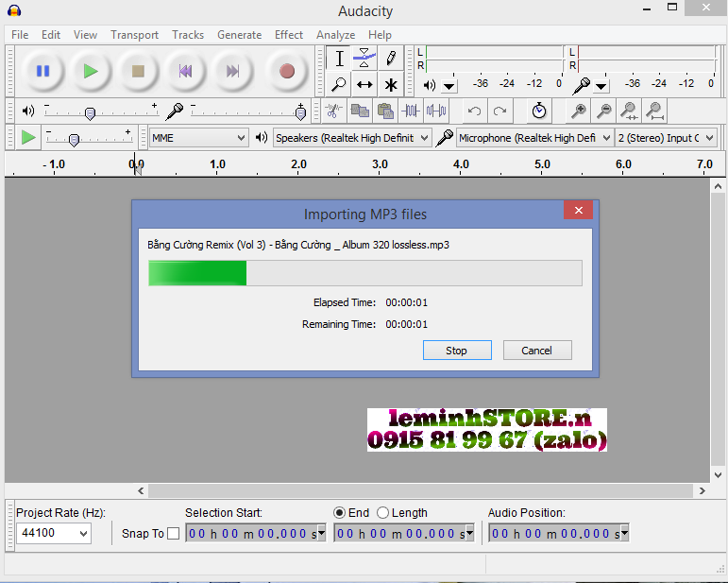728x583 pixels.
Task: Open Selection Start time format dropdown
Action: 321,533
